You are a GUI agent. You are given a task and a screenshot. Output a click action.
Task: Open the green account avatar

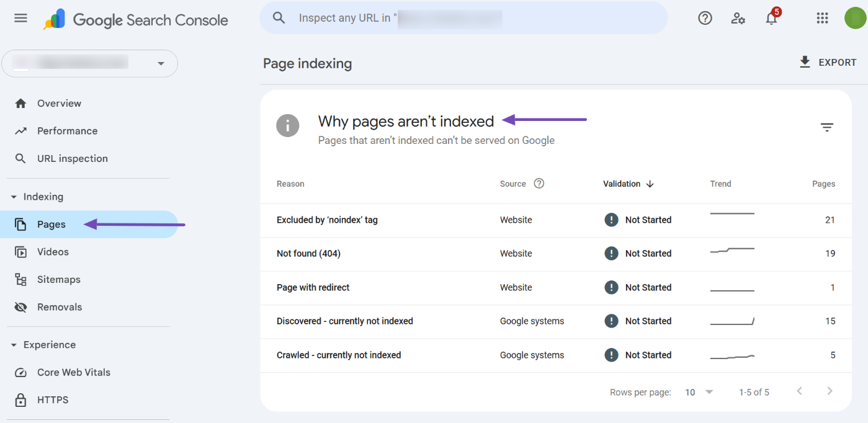click(x=855, y=18)
